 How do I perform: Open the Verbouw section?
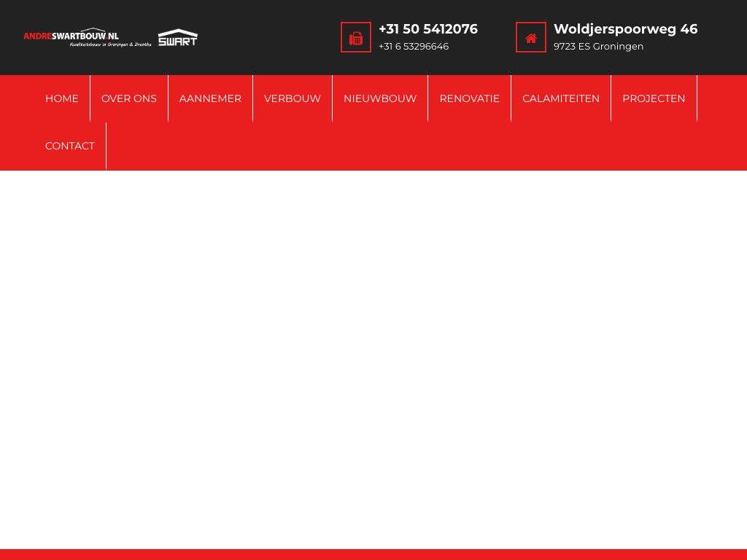pyautogui.click(x=293, y=98)
